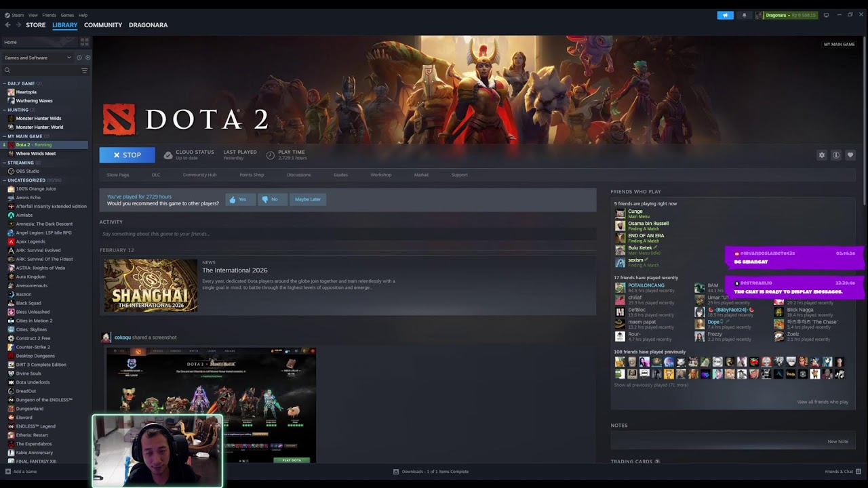Open Dota 2 settings gear icon
The width and height of the screenshot is (868, 488).
[x=822, y=155]
